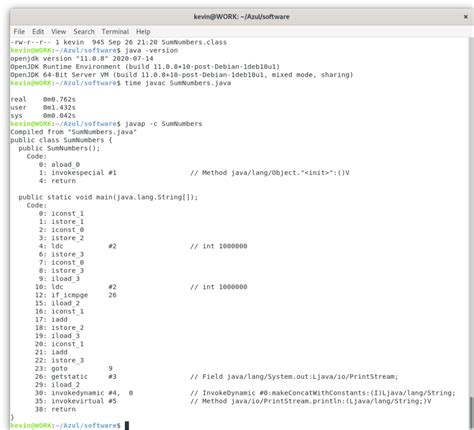Click the 'sys 0m0.042s' timing line
The height and width of the screenshot is (430, 474).
tap(43, 116)
